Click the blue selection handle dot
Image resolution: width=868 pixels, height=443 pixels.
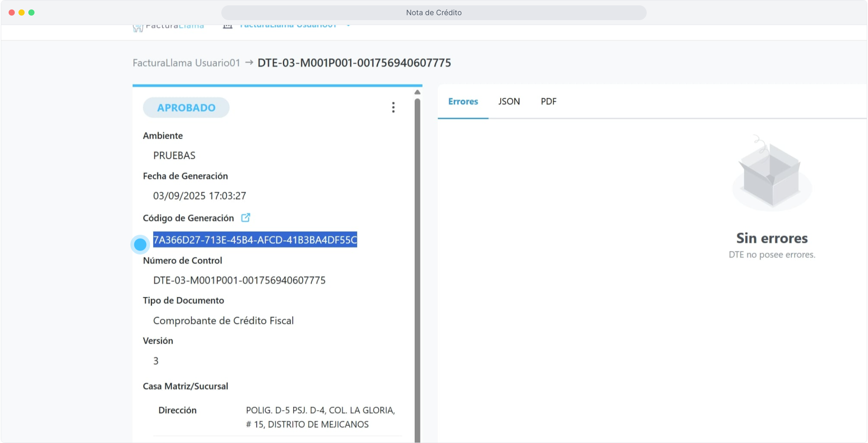tap(140, 244)
